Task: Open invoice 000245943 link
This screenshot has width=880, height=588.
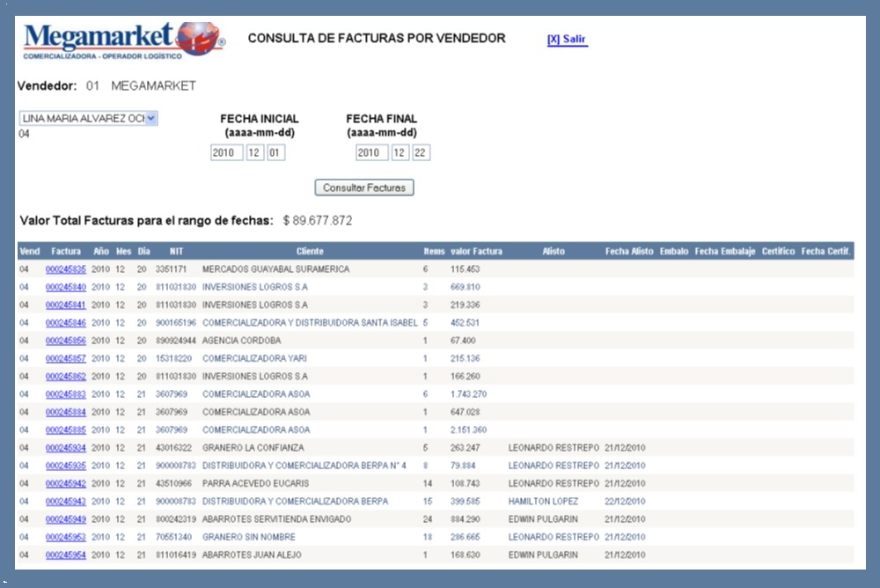Action: (x=66, y=502)
